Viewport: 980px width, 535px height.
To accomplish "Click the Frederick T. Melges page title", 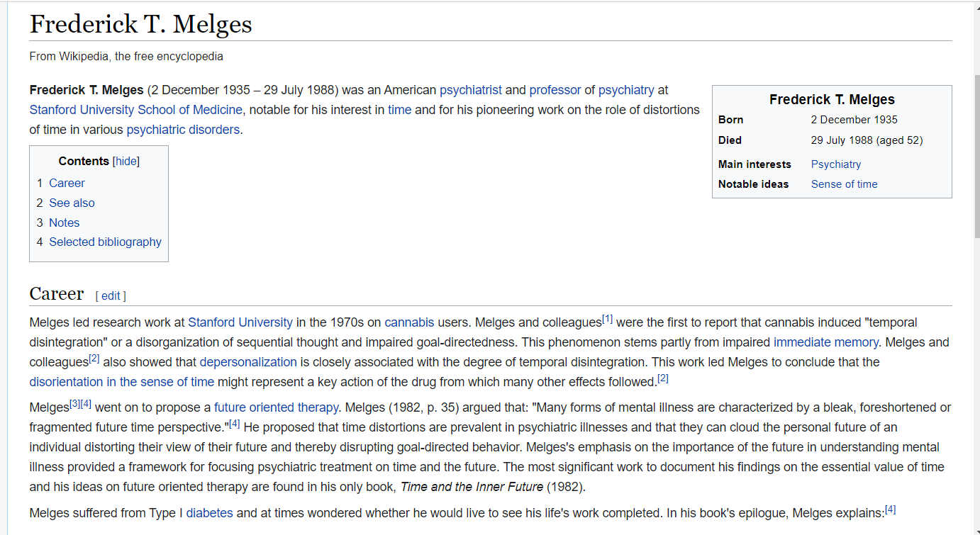I will (x=140, y=24).
